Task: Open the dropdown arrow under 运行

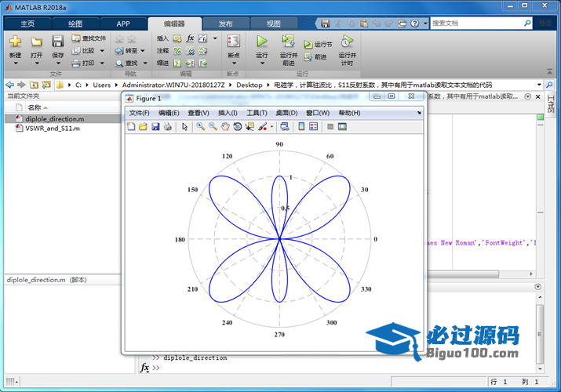Action: [262, 64]
